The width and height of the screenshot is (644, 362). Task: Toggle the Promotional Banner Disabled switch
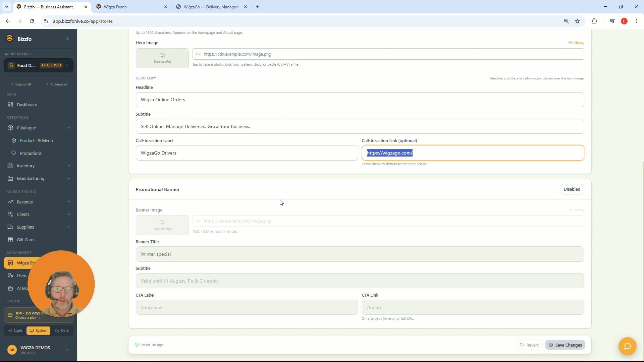click(572, 189)
